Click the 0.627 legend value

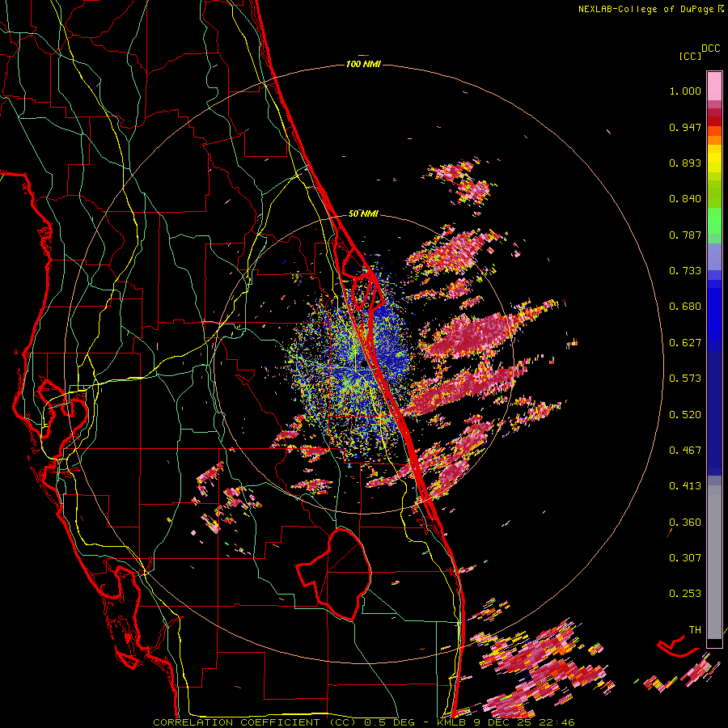click(685, 343)
